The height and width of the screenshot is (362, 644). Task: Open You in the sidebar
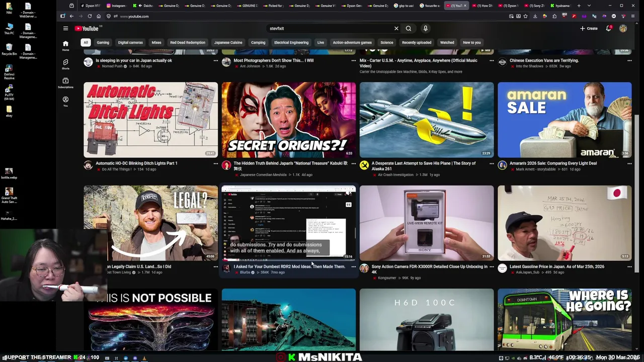point(65,102)
